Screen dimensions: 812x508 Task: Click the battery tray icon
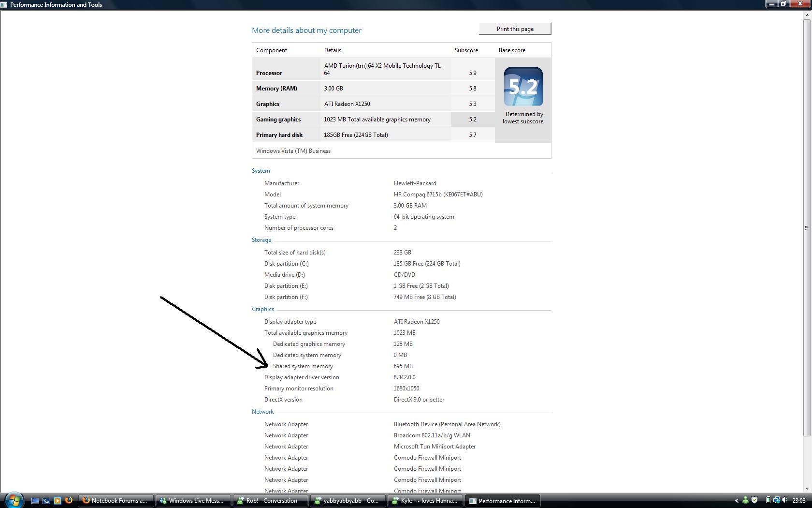point(768,501)
